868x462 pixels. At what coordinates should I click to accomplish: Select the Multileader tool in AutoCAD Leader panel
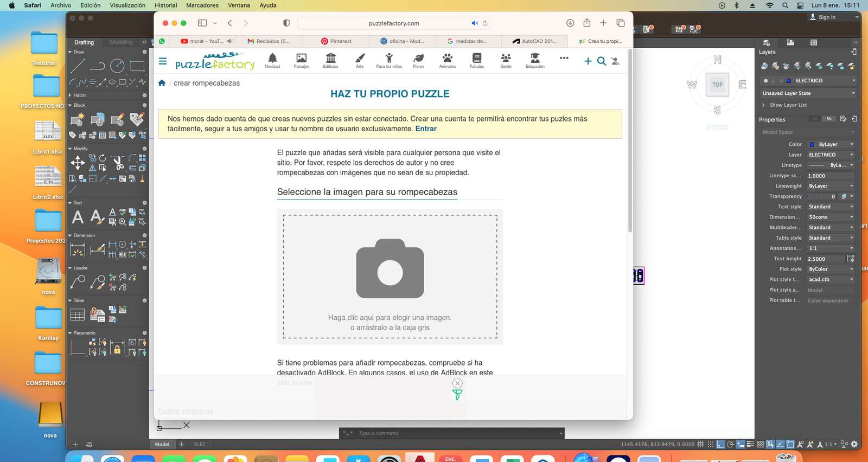pos(78,282)
